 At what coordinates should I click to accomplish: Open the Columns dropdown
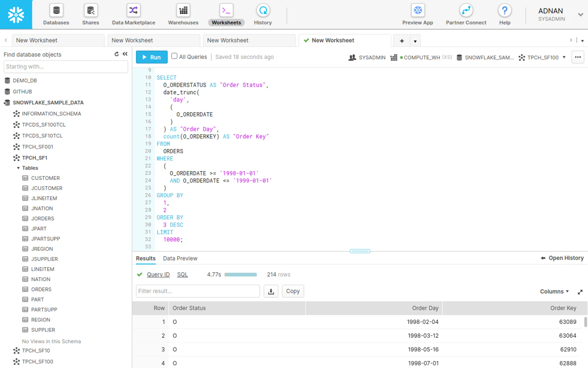554,291
